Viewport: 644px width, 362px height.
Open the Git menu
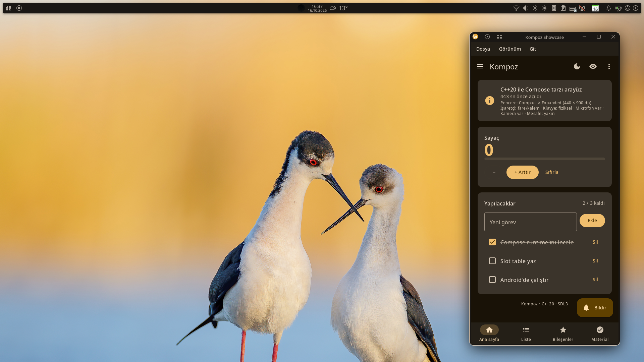tap(533, 49)
